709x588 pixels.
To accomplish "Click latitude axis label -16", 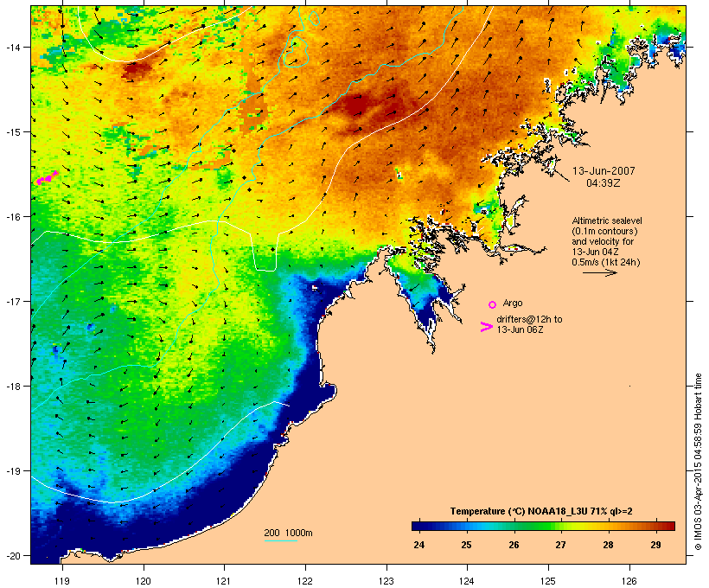I will [12, 217].
